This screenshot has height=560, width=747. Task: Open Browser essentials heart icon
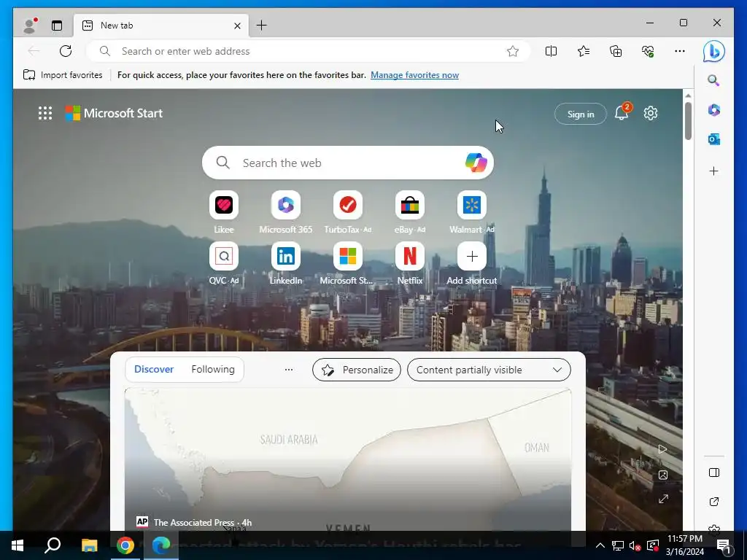pos(648,51)
